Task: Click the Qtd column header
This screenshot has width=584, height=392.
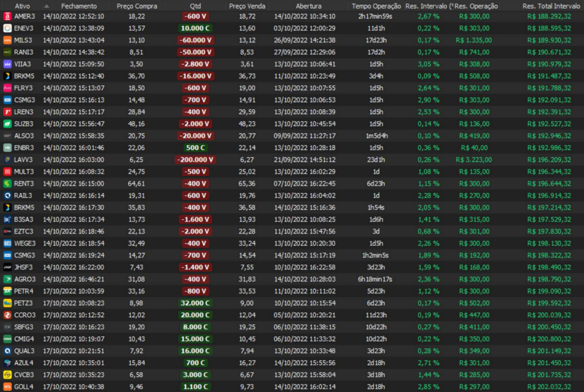Action: click(195, 5)
